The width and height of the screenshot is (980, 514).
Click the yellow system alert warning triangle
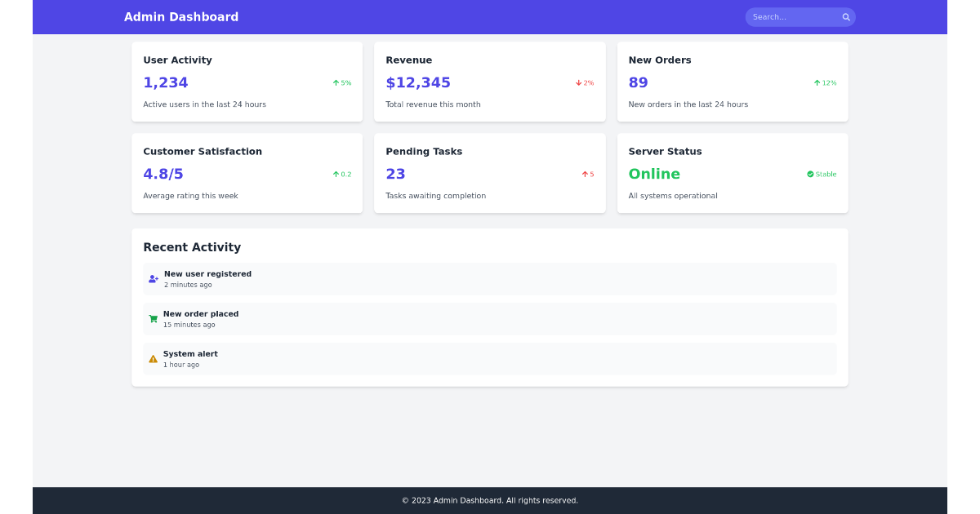(x=153, y=358)
